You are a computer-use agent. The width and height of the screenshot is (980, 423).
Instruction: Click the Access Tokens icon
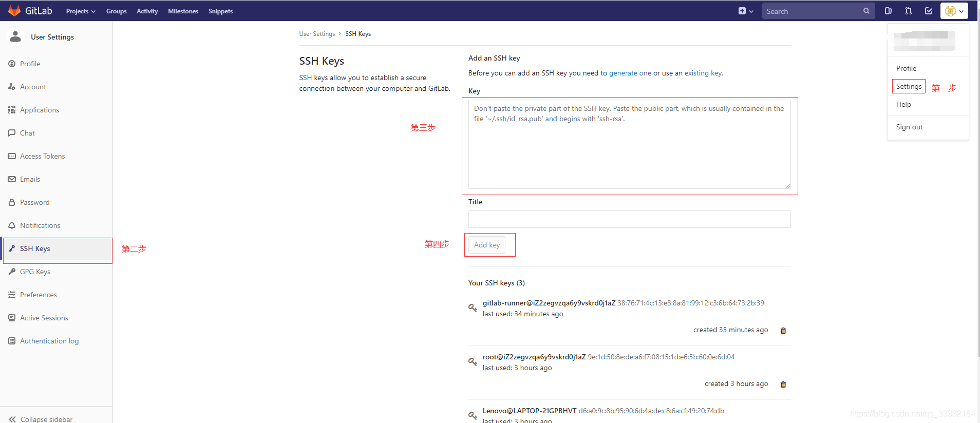point(12,156)
